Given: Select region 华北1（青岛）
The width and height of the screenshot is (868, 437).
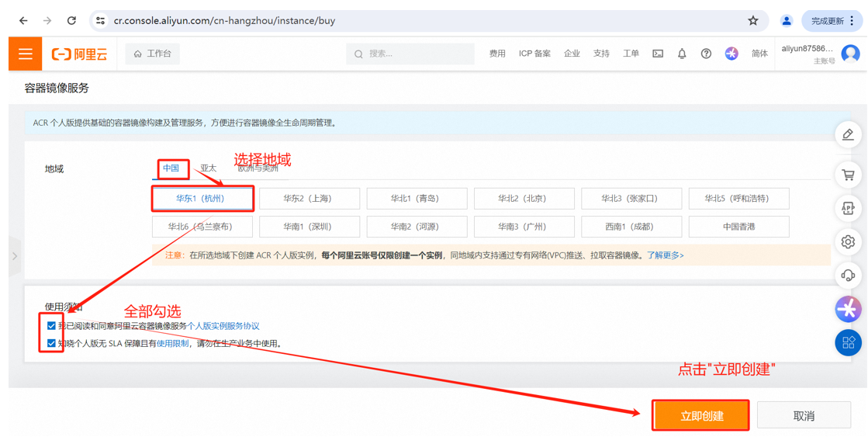Looking at the screenshot, I should coord(417,198).
